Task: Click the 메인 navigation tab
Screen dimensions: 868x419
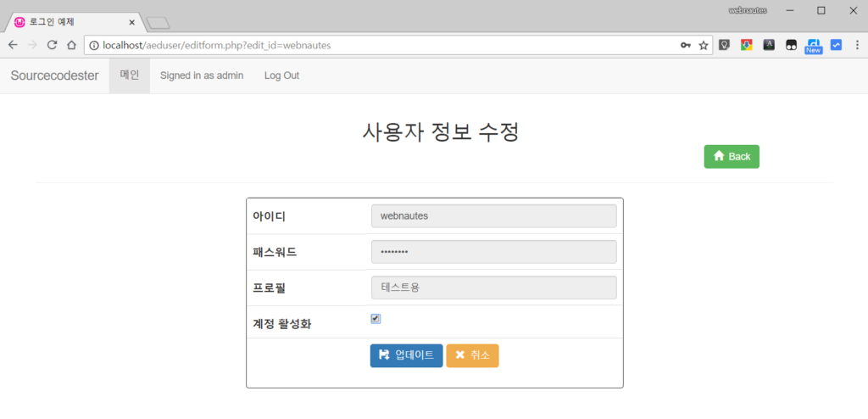Action: pyautogui.click(x=130, y=75)
